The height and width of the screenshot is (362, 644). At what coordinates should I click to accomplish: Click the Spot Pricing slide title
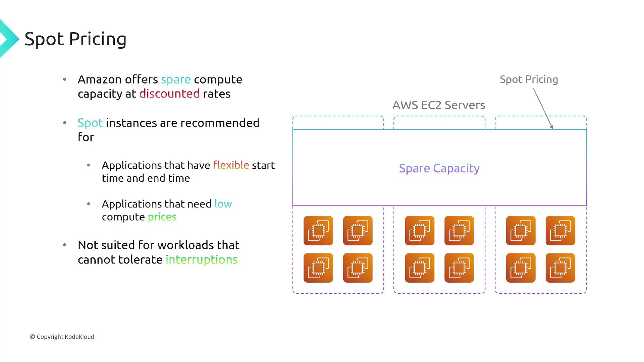click(75, 39)
